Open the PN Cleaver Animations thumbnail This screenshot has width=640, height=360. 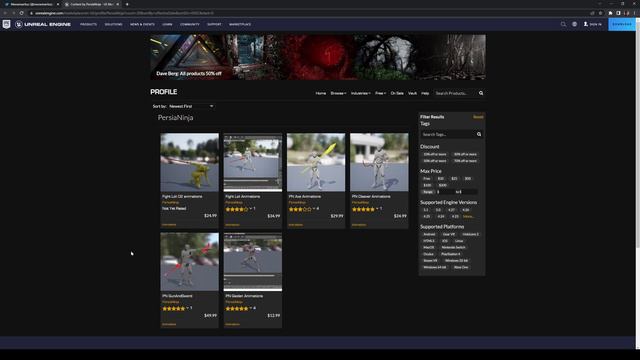[x=379, y=162]
